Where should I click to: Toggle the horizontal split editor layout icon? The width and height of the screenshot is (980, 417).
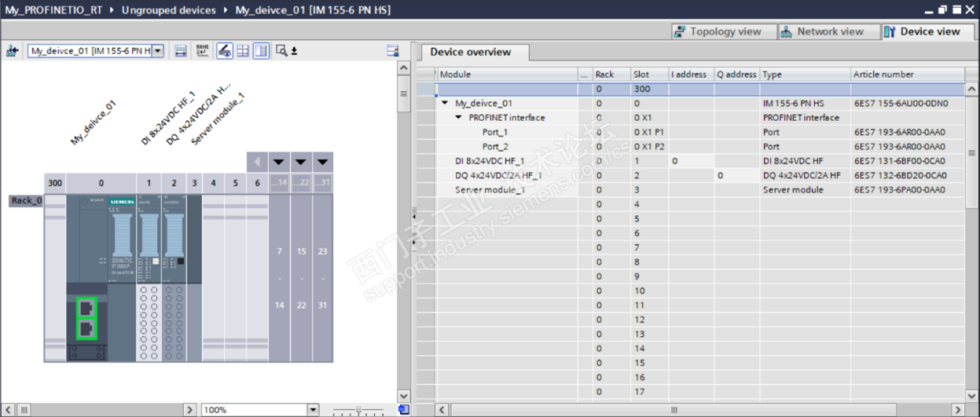(243, 51)
